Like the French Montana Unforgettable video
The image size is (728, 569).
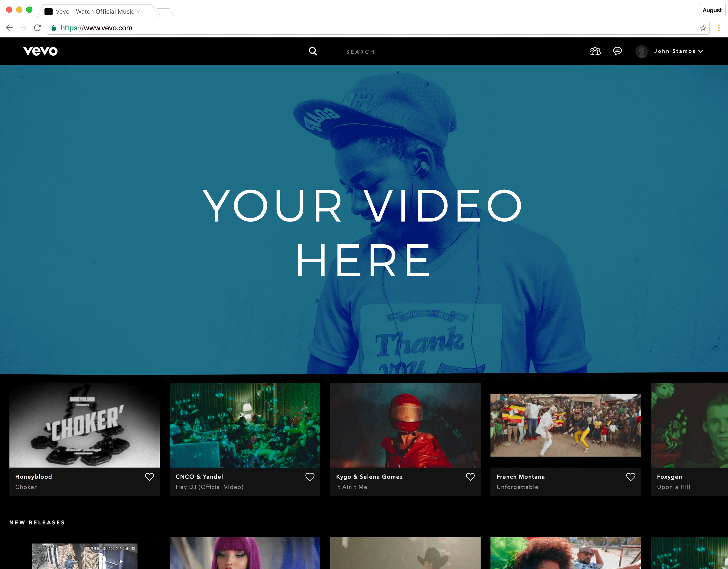coord(631,477)
